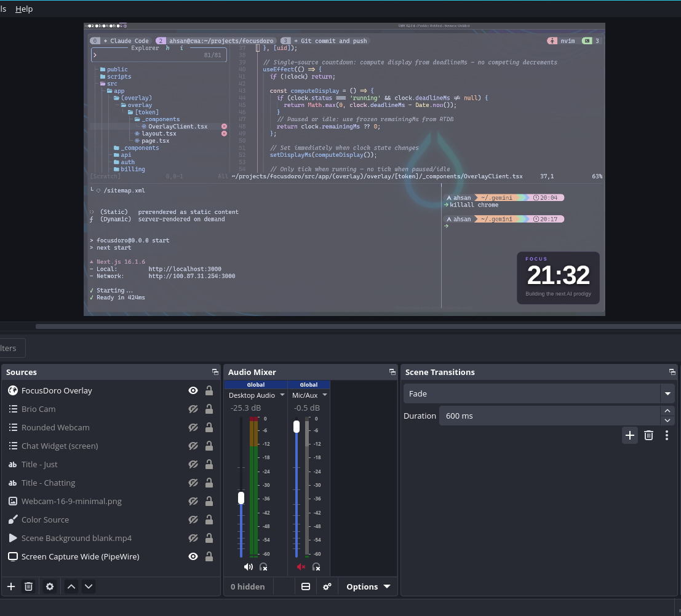
Task: Open source properties with the gear icon
Action: (x=49, y=586)
